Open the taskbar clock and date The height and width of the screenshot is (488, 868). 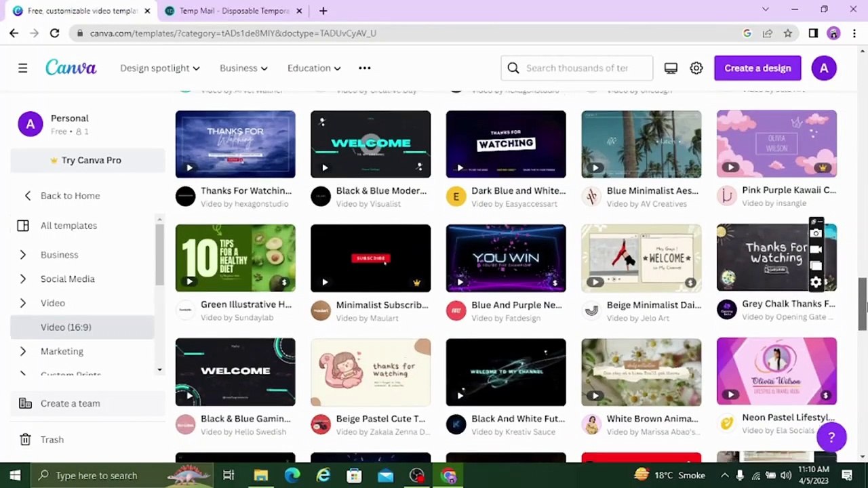pos(814,475)
